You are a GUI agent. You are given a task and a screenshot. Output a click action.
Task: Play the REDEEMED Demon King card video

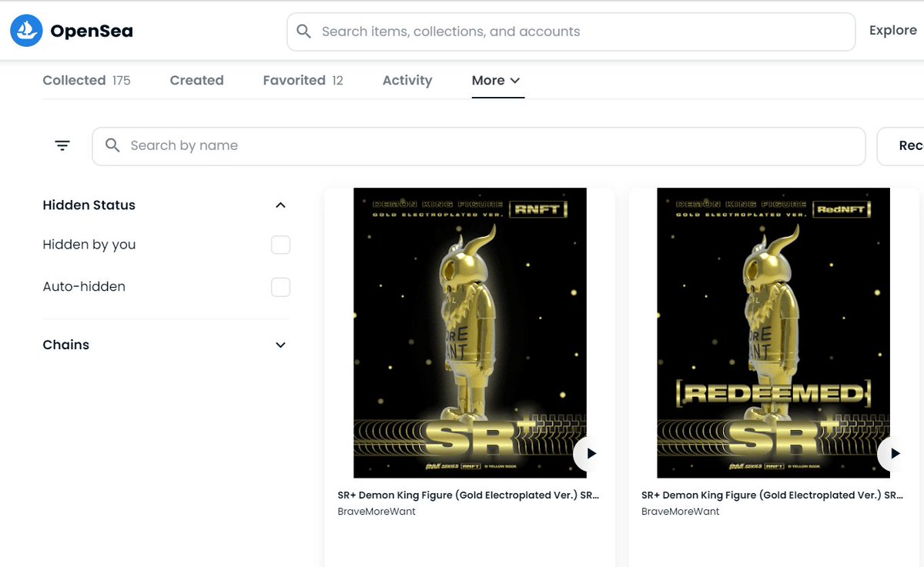coord(894,454)
